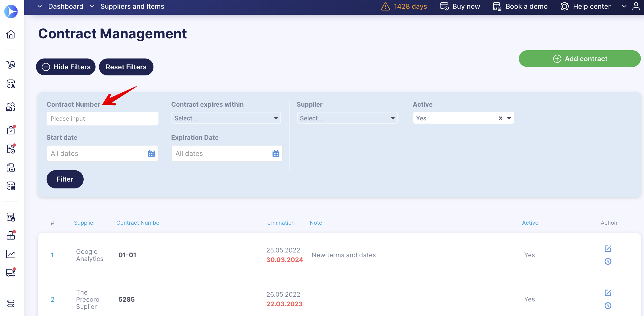Click the Add contract button
Image resolution: width=644 pixels, height=316 pixels.
click(x=579, y=59)
